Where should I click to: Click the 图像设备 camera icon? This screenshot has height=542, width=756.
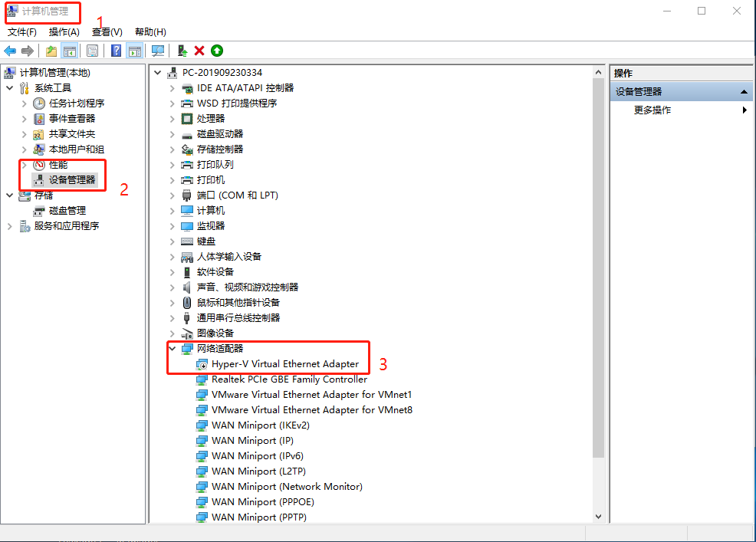[x=186, y=333]
